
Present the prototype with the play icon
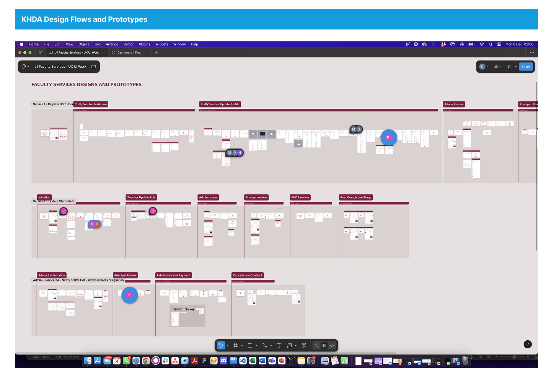point(509,67)
